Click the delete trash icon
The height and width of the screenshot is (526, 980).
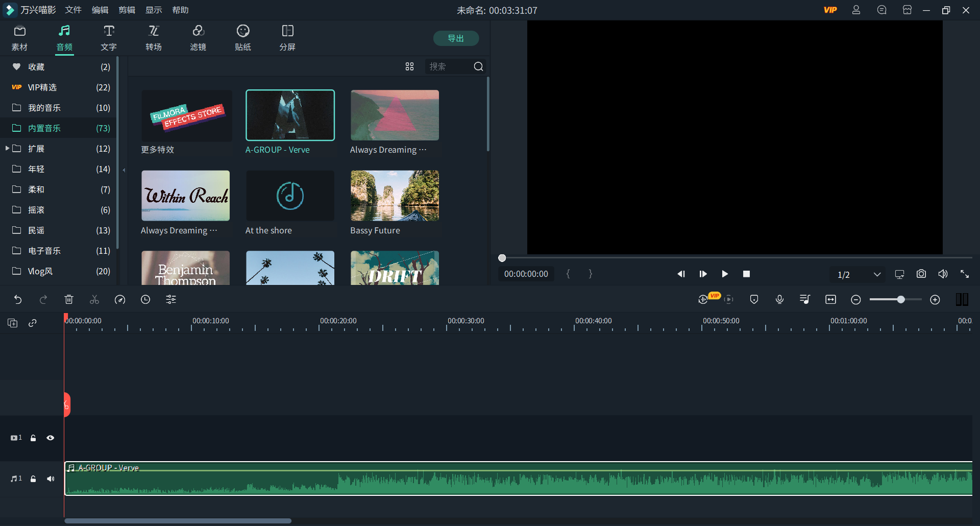69,300
